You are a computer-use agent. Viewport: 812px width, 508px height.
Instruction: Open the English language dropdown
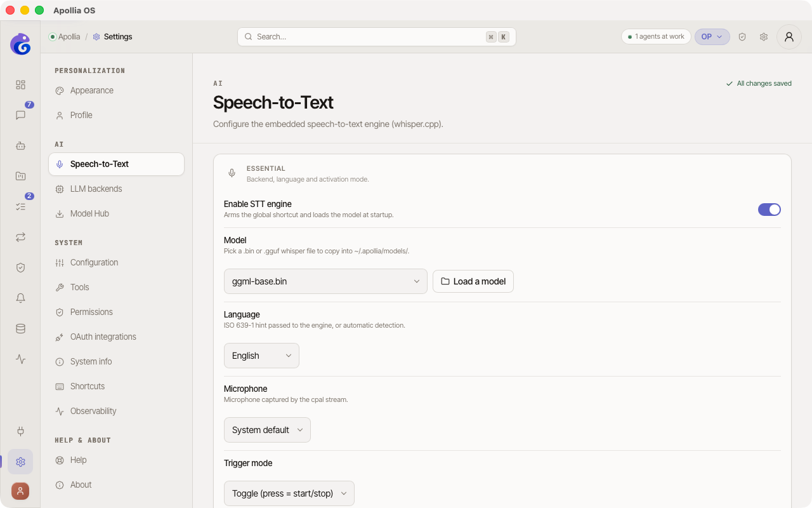point(261,356)
